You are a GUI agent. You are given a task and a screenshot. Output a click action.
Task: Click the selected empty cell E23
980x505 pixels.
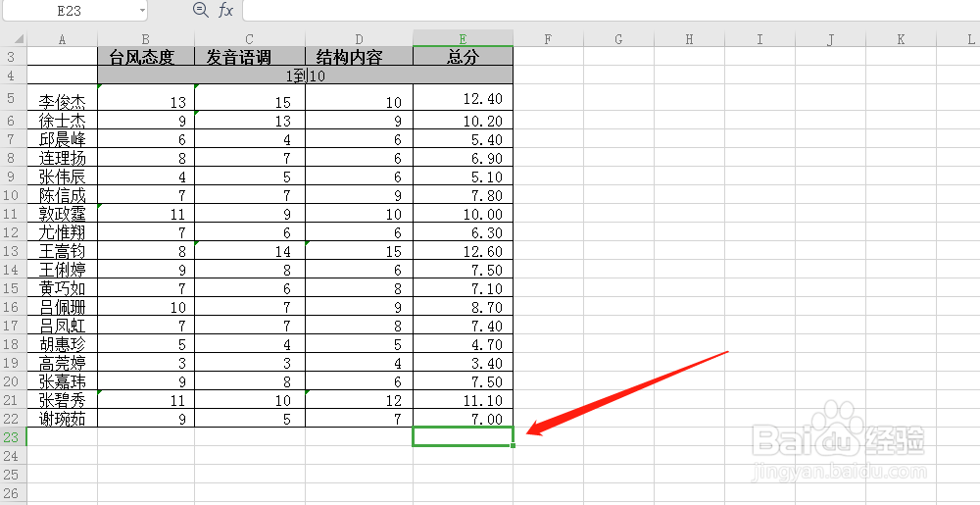(x=464, y=436)
